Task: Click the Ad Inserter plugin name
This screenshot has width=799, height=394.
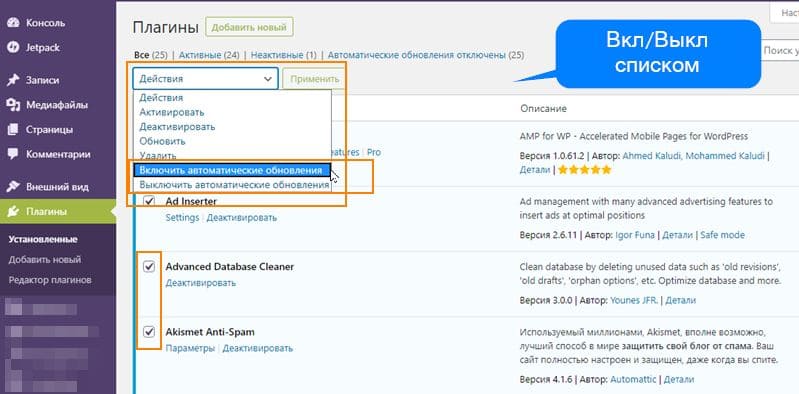Action: tap(191, 201)
